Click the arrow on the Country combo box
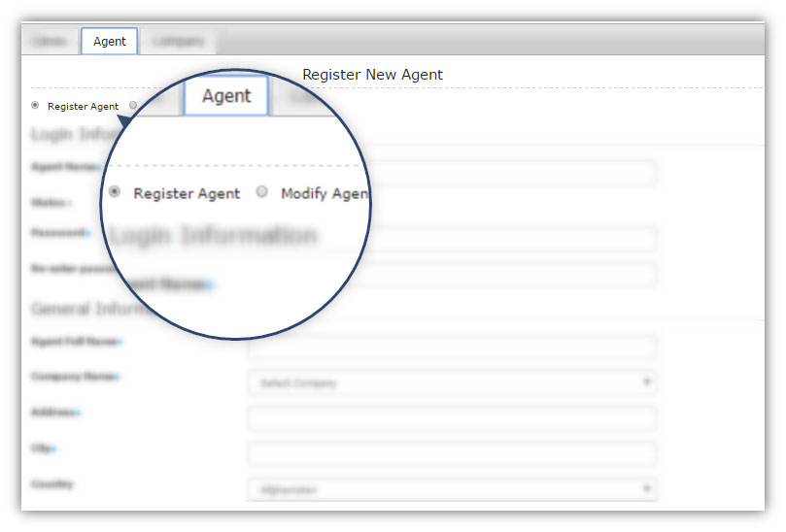The image size is (786, 532). click(x=646, y=488)
